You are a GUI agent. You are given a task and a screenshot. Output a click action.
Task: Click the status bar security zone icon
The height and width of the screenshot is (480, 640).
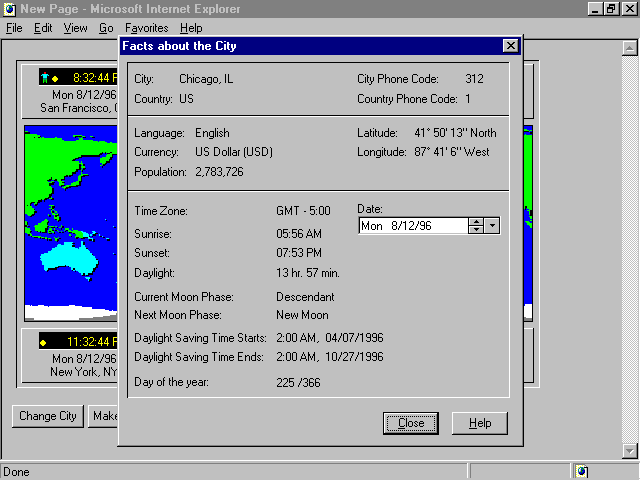[582, 471]
